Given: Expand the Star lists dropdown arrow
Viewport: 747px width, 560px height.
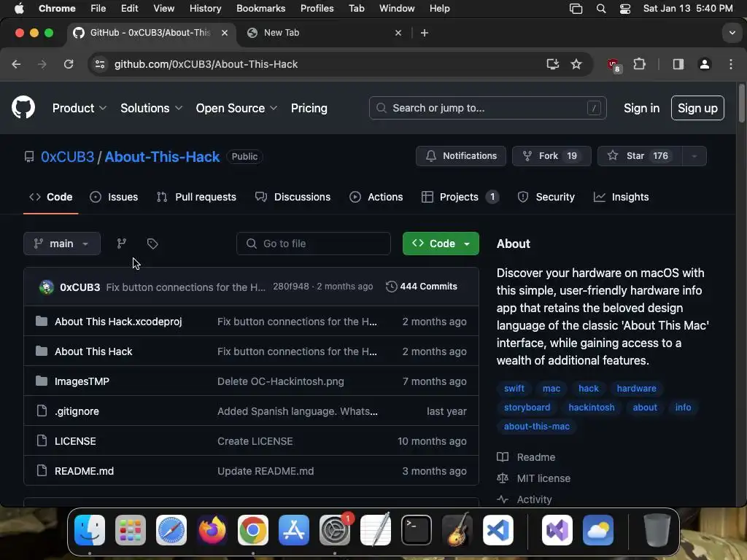Looking at the screenshot, I should click(694, 156).
